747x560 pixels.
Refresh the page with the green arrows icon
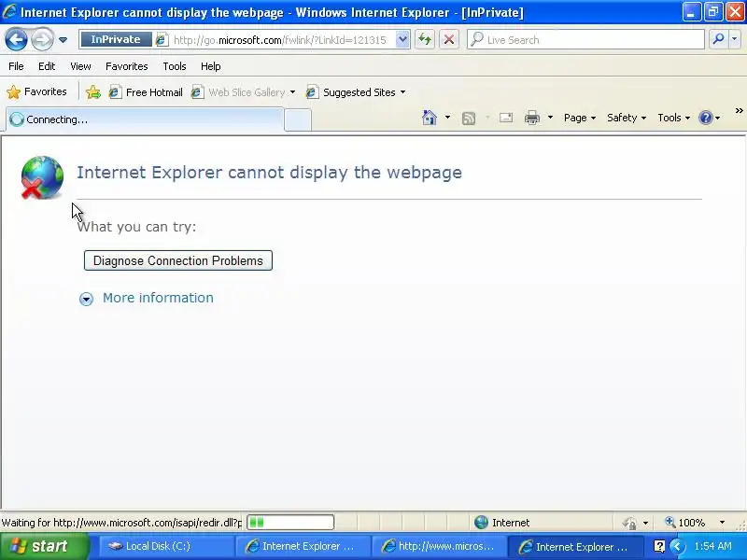coord(425,39)
